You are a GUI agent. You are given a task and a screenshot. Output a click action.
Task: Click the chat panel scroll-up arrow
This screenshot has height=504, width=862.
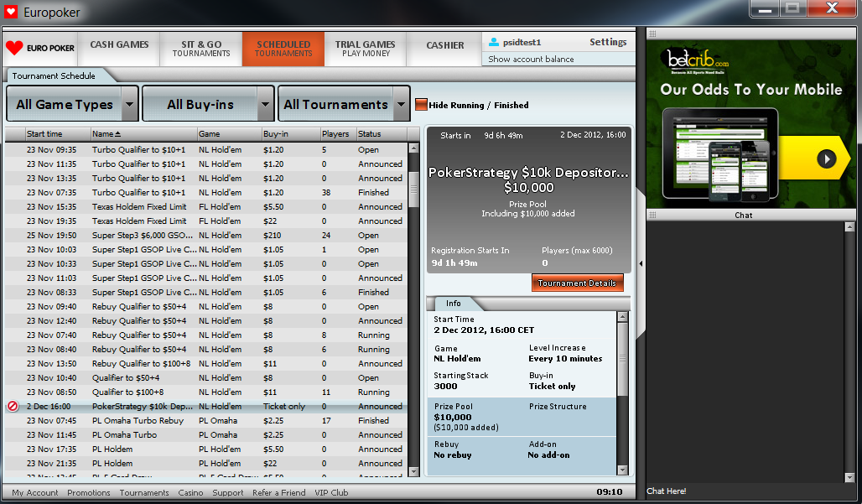pos(850,226)
